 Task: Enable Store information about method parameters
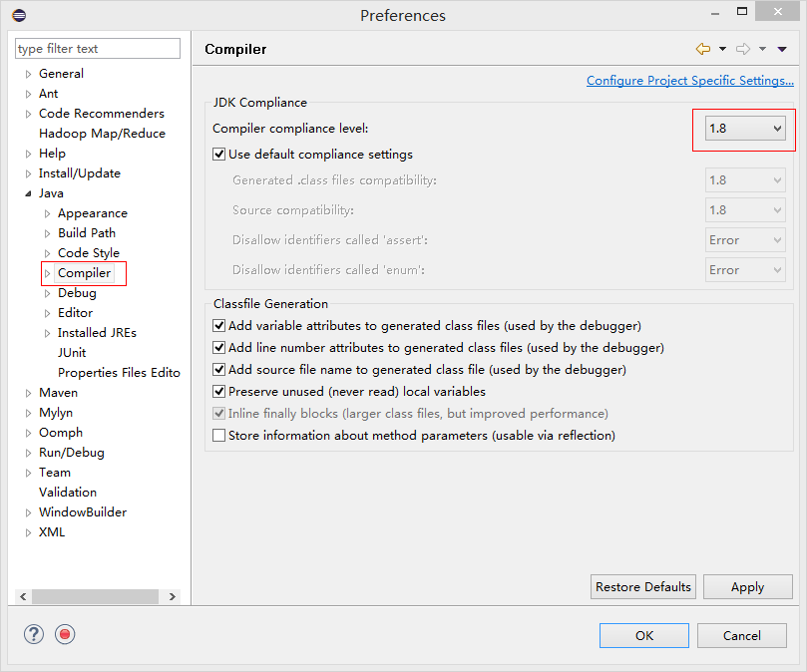pos(218,436)
